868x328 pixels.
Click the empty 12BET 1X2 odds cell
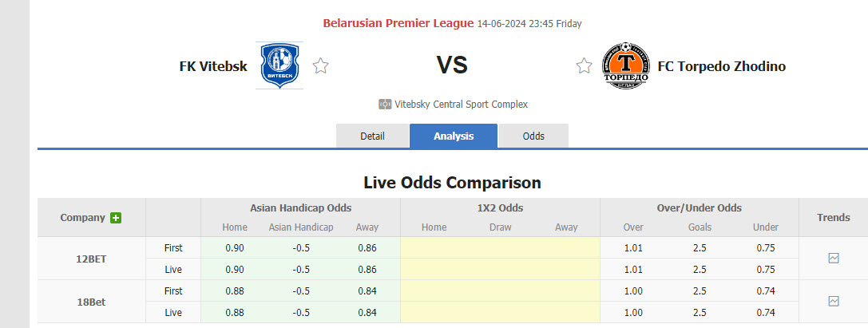[x=499, y=258]
